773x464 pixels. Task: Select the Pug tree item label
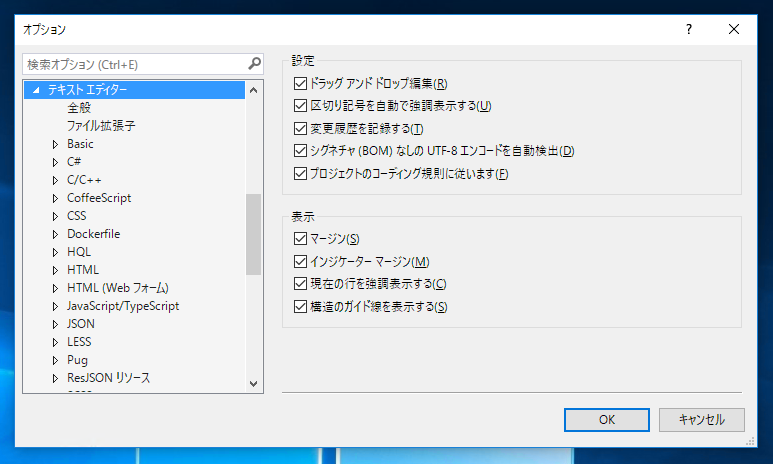(x=77, y=360)
